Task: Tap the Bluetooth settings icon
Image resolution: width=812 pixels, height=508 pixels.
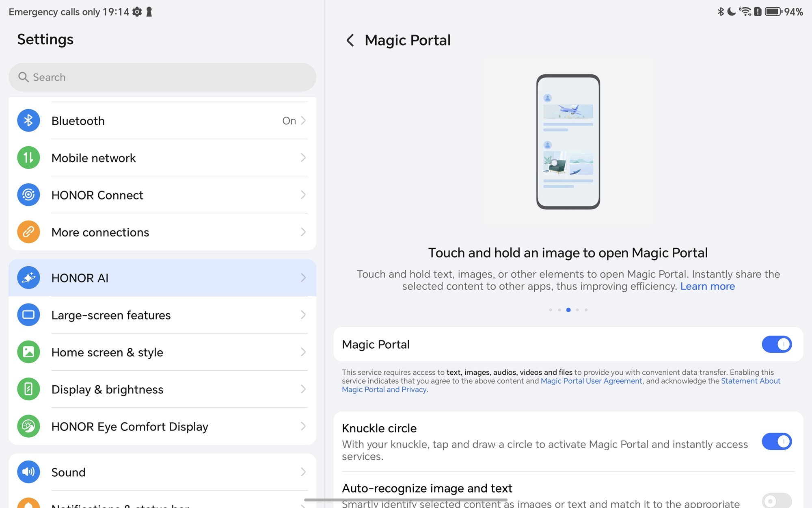Action: coord(28,121)
